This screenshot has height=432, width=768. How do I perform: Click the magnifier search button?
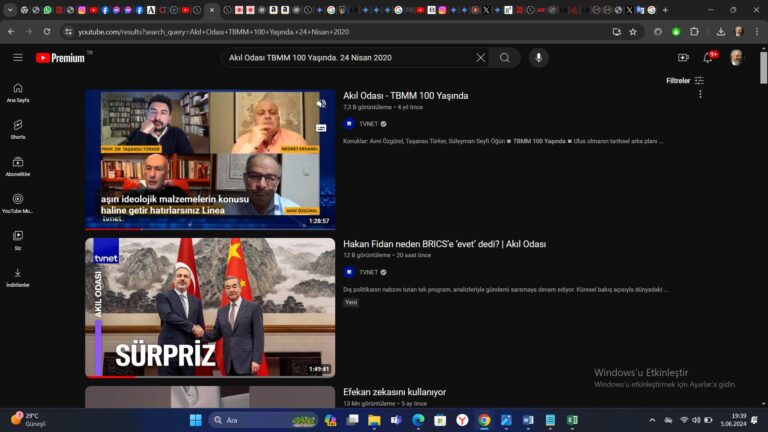coord(504,58)
